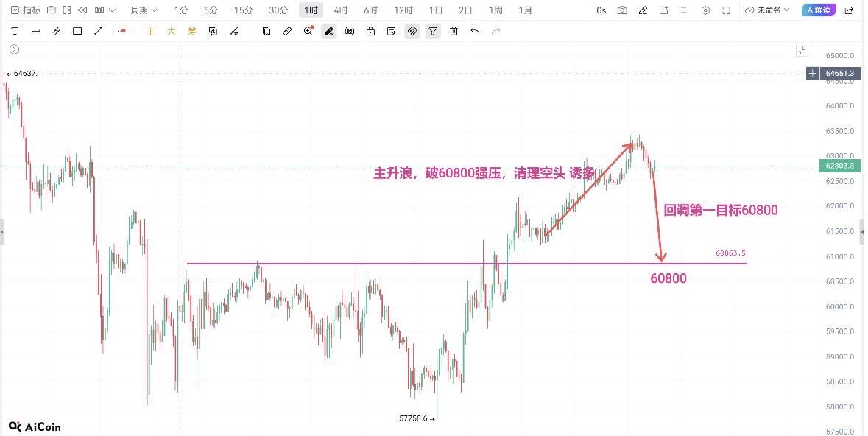Open chart settings hexagon icon
Image resolution: width=868 pixels, height=436 pixels.
pos(705,10)
